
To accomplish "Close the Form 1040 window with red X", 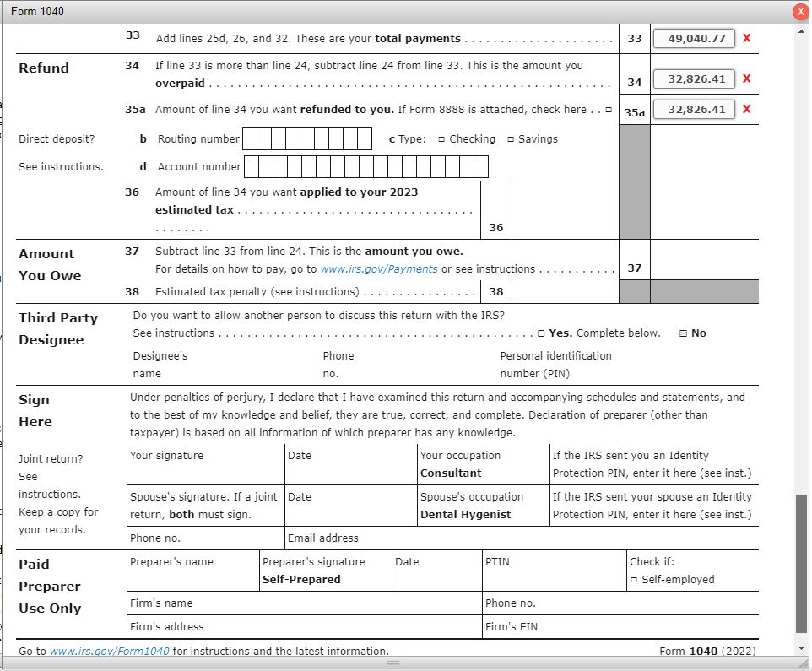I will [x=800, y=10].
